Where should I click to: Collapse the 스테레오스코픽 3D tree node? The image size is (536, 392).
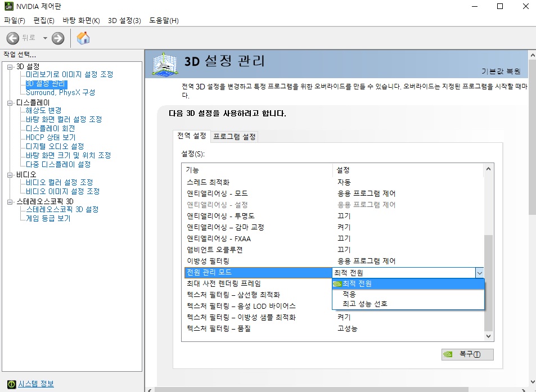(x=10, y=202)
